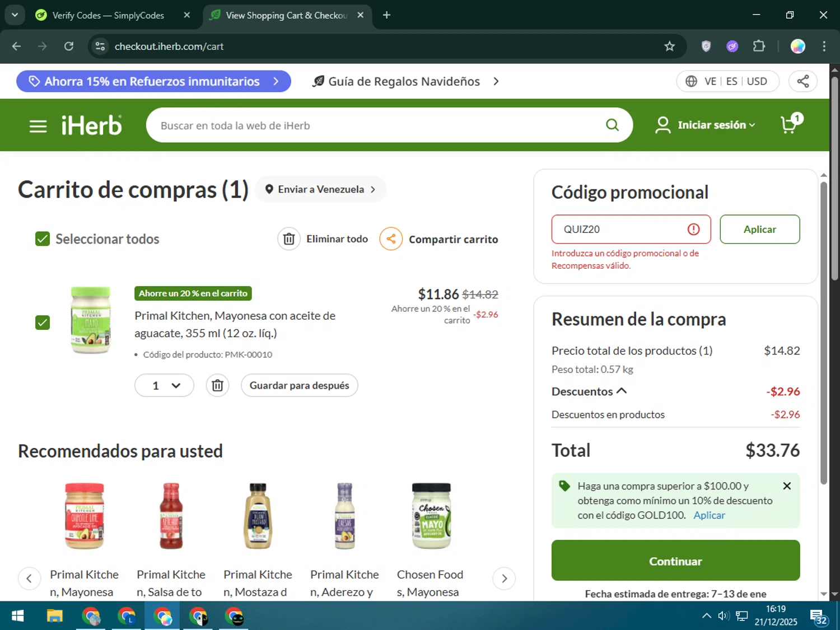
Task: Open File Explorer from taskbar
Action: pyautogui.click(x=54, y=617)
